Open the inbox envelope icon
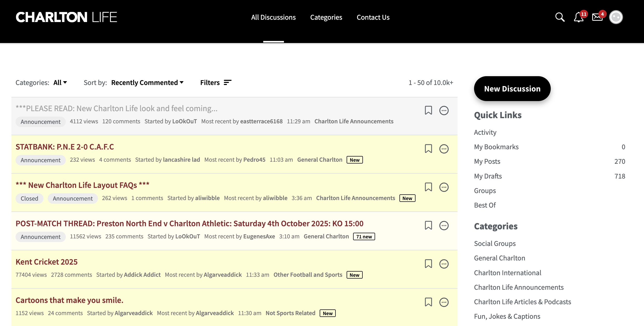This screenshot has width=644, height=326. tap(597, 17)
